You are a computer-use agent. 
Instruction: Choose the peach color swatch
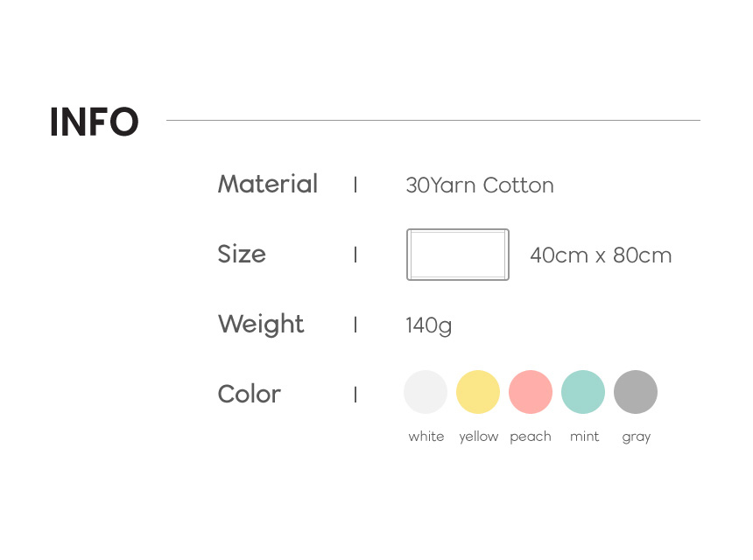[531, 392]
